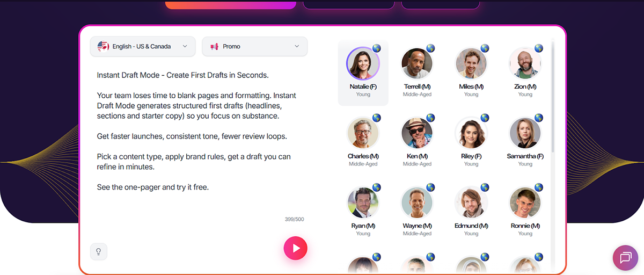The image size is (644, 275).
Task: Click the US flag language icon
Action: pos(103,46)
